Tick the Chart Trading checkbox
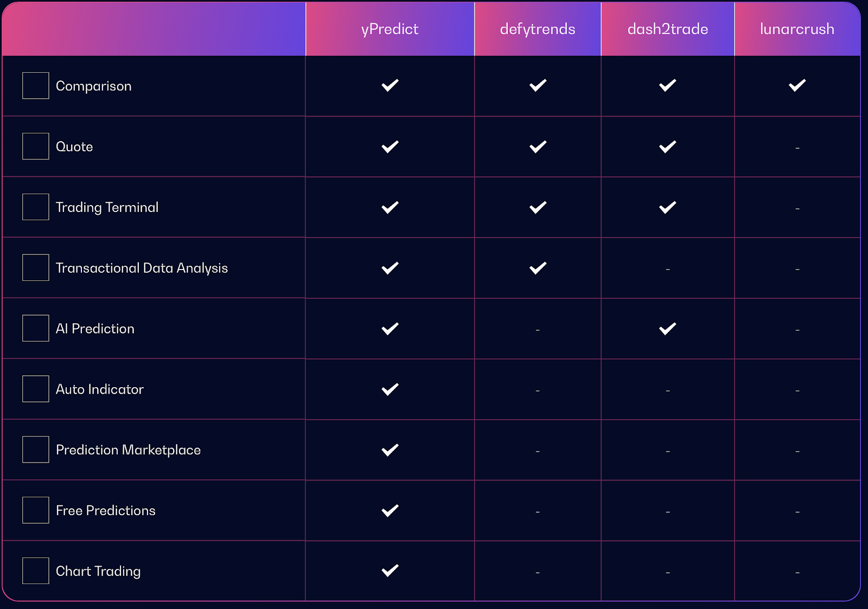The width and height of the screenshot is (868, 609). (x=36, y=571)
